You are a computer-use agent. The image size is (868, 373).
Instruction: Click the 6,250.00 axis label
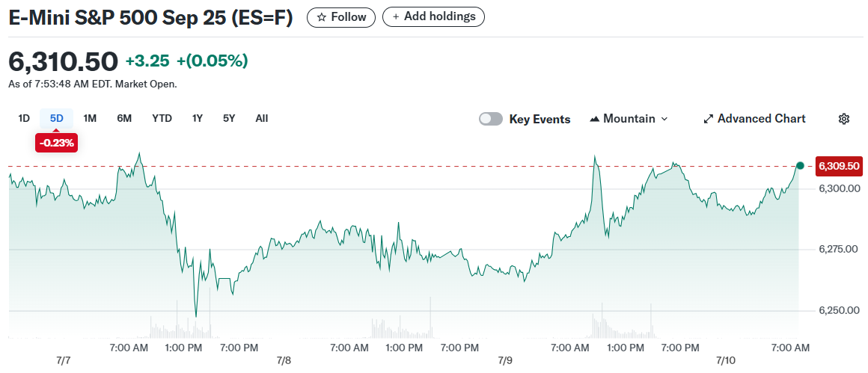tap(840, 310)
